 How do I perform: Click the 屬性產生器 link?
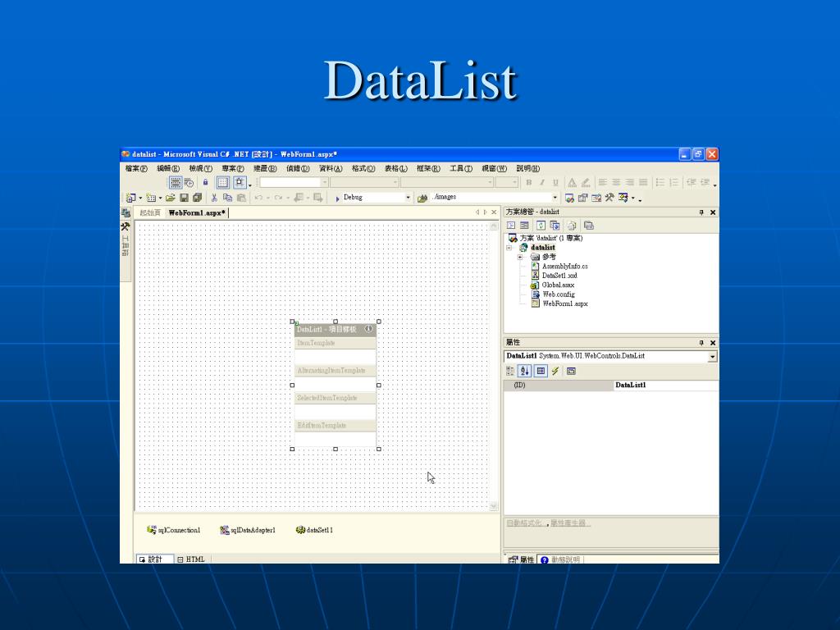click(568, 523)
